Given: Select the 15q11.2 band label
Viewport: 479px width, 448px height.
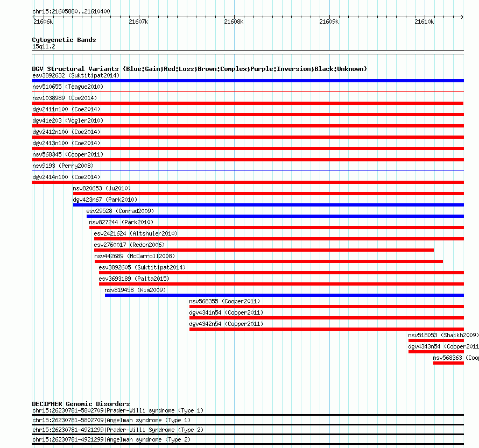Looking at the screenshot, I should tap(44, 46).
